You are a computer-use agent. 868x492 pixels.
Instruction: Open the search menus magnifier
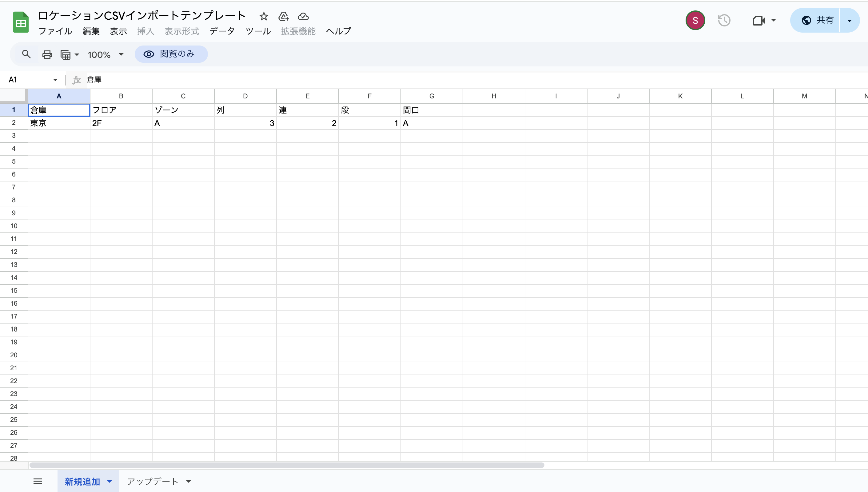pyautogui.click(x=26, y=54)
